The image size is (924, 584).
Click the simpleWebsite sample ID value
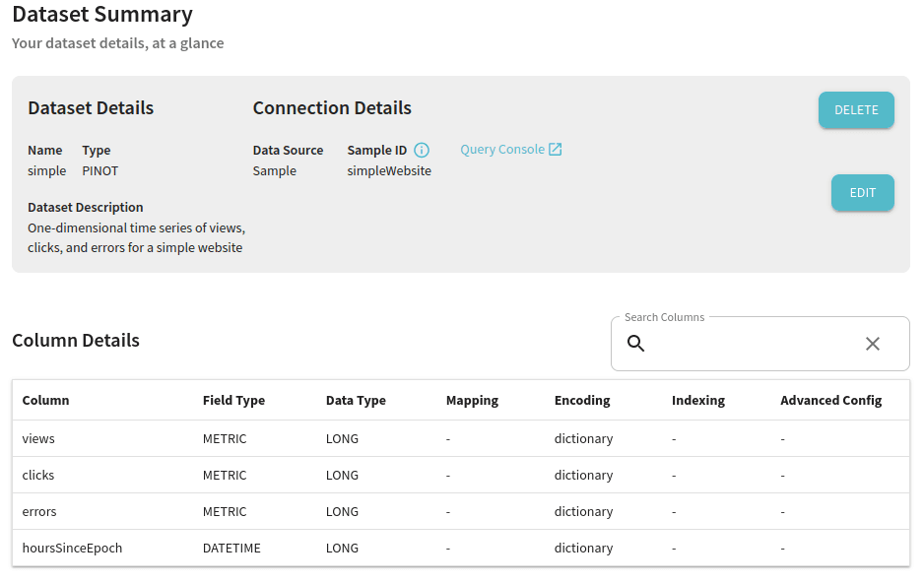(389, 171)
